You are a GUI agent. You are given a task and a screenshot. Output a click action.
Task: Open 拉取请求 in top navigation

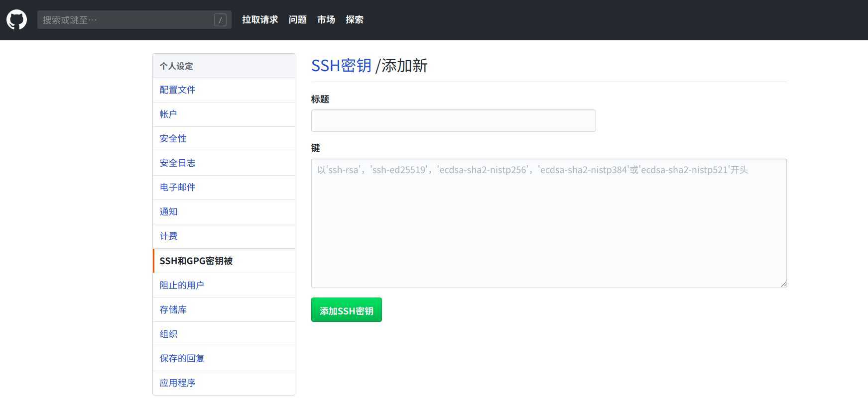pyautogui.click(x=260, y=20)
